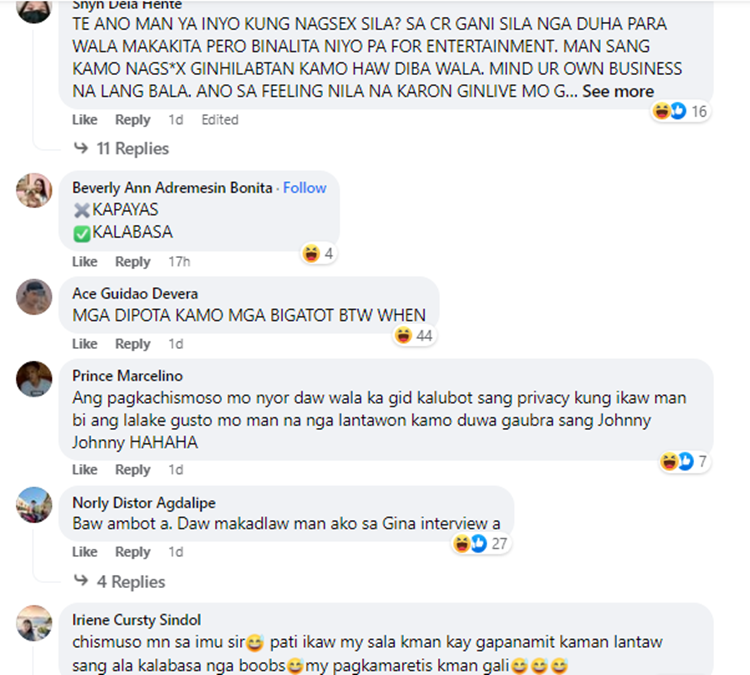The height and width of the screenshot is (675, 750).
Task: Expand the truncated comment with See more
Action: 618,91
